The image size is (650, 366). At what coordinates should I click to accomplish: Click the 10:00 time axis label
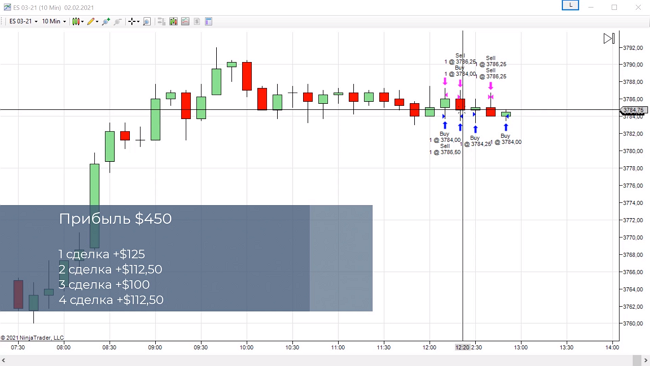(x=247, y=347)
